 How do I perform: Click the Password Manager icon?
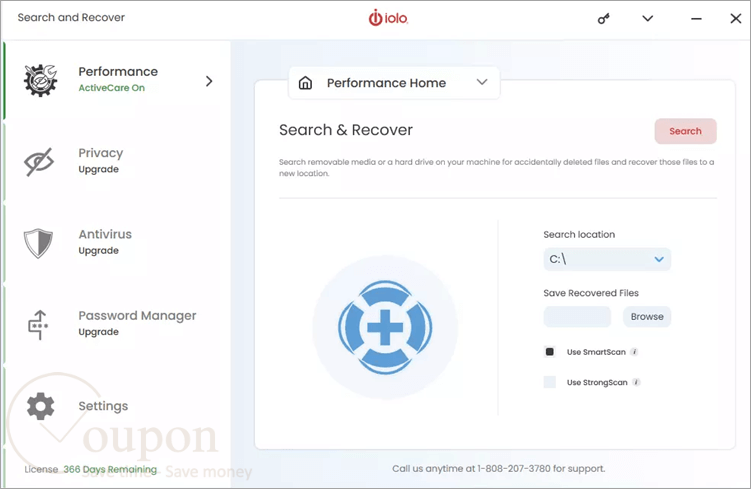click(38, 325)
